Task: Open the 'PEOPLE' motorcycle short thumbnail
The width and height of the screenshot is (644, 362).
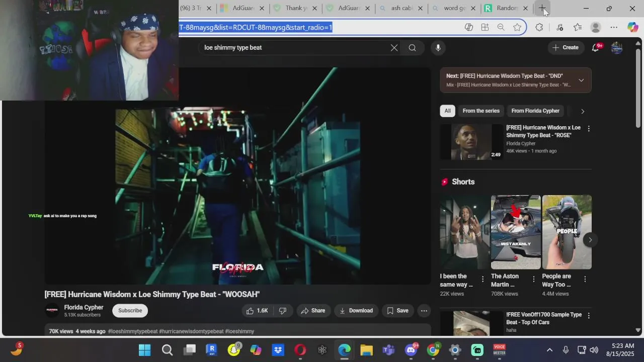Action: pos(567,232)
